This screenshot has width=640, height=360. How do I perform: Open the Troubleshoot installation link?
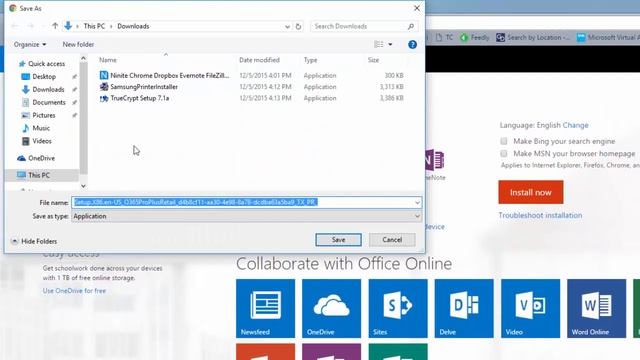[540, 216]
